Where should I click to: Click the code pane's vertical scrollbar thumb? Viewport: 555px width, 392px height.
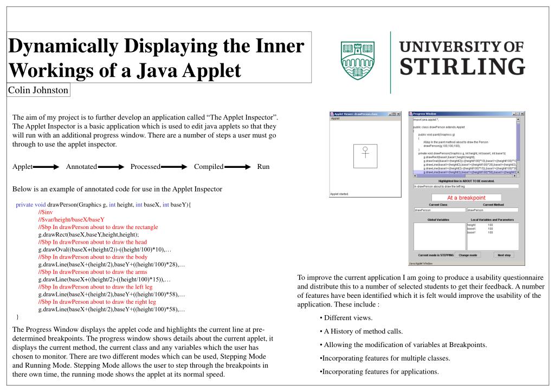518,141
